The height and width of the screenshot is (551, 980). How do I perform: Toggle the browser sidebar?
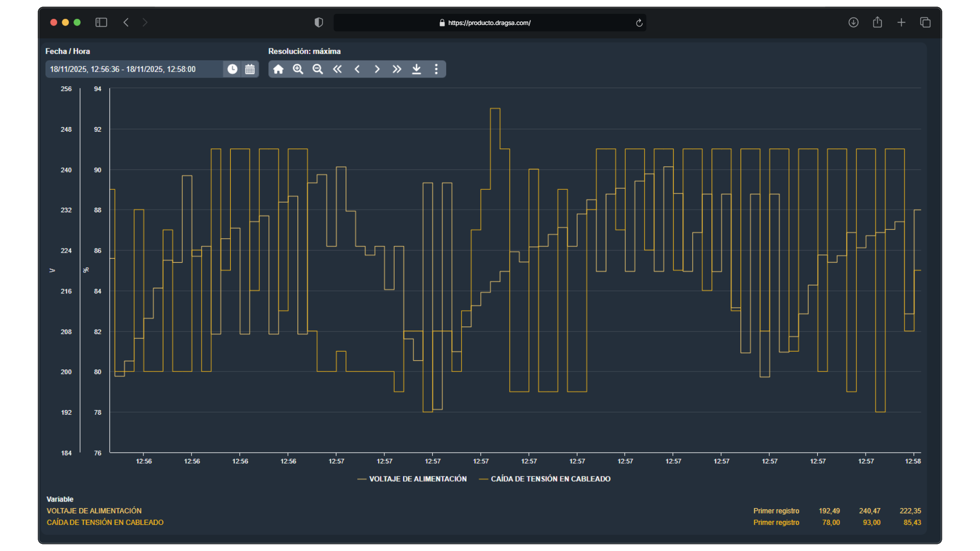pyautogui.click(x=101, y=22)
